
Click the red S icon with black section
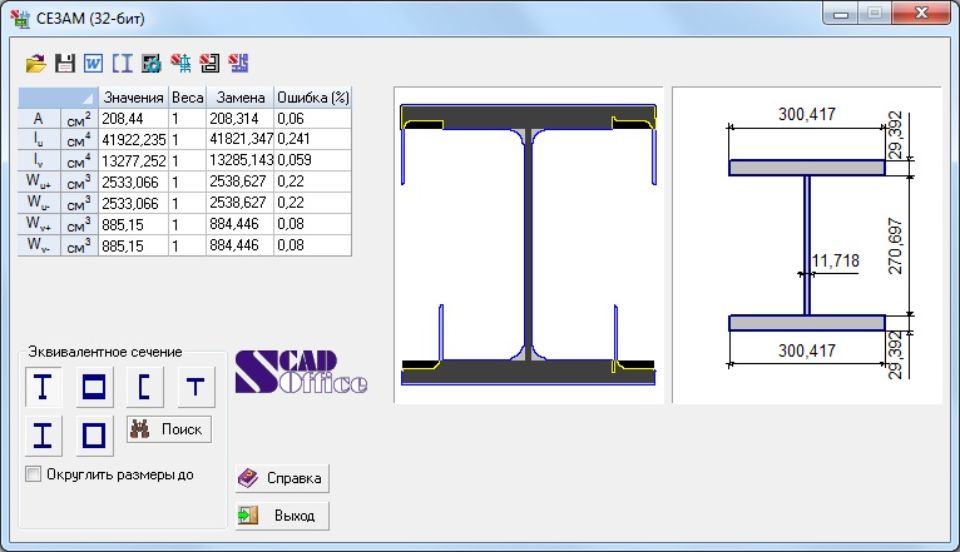coord(210,64)
